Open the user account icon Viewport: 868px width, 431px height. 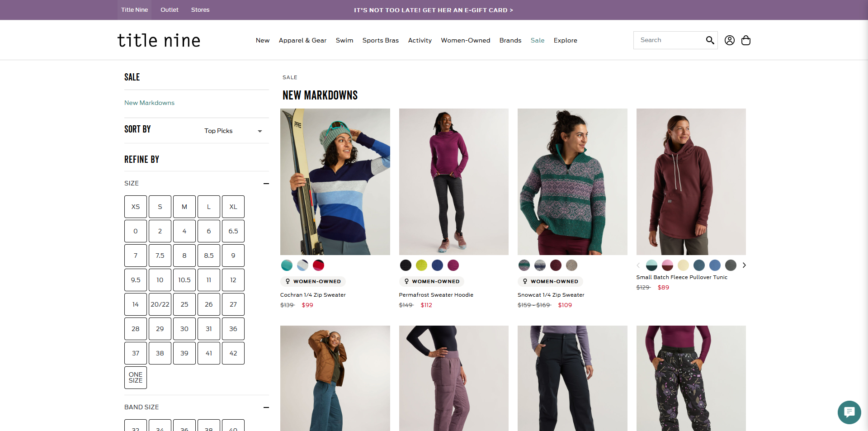coord(729,40)
